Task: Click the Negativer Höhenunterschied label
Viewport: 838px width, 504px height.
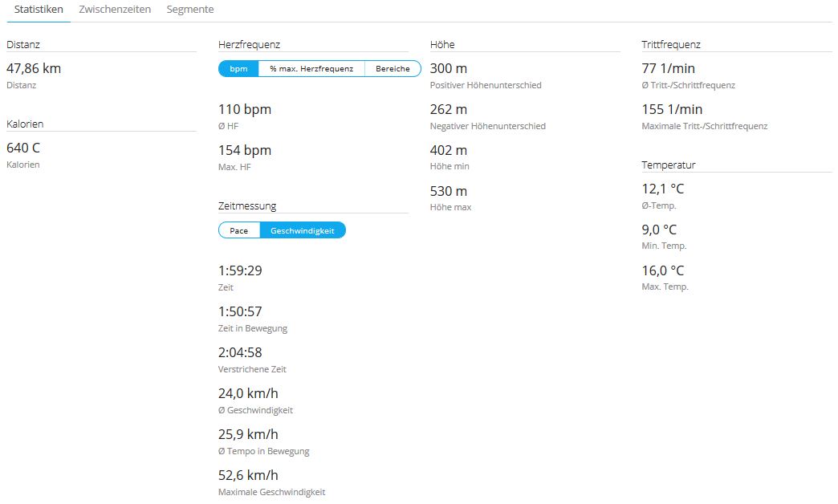Action: click(x=487, y=126)
